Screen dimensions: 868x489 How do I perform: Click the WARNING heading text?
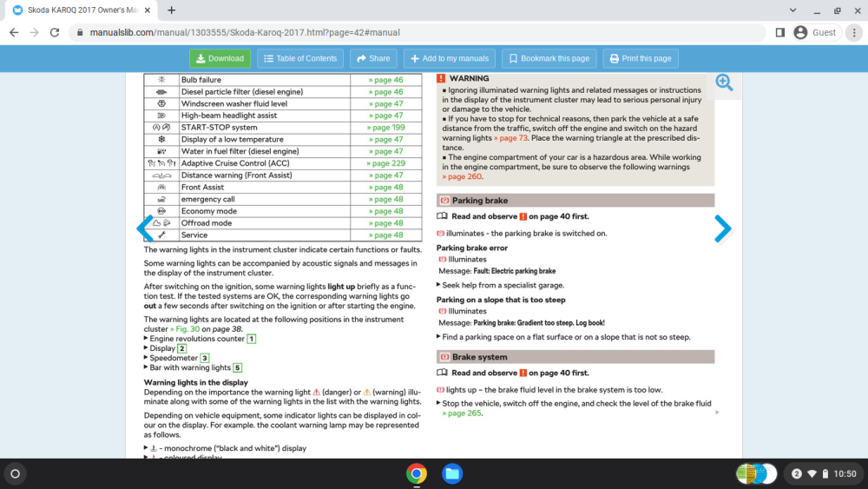tap(469, 79)
